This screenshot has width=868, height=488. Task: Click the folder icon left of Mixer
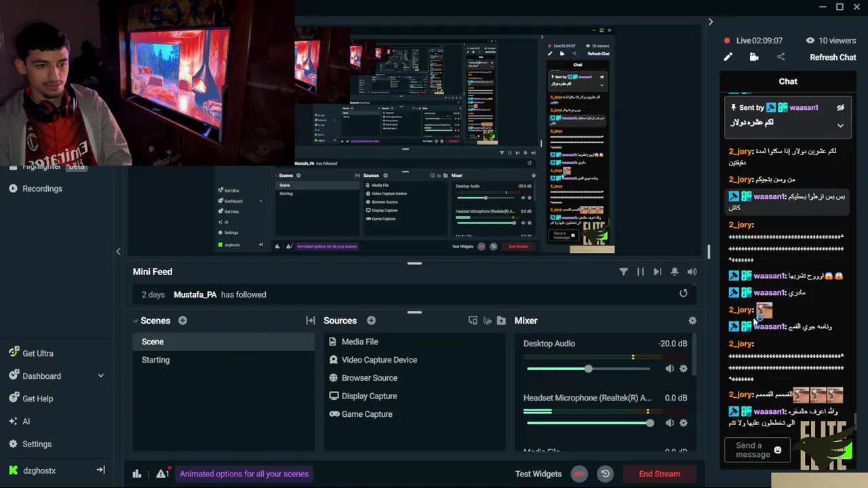coord(501,321)
